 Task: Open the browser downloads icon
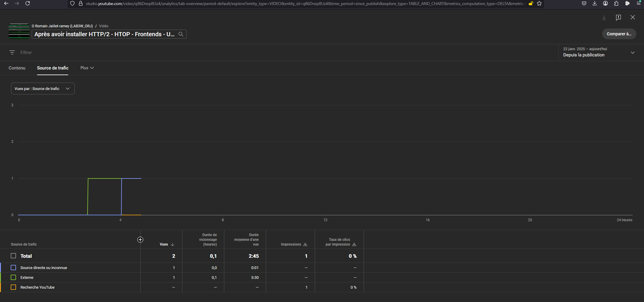tap(595, 3)
